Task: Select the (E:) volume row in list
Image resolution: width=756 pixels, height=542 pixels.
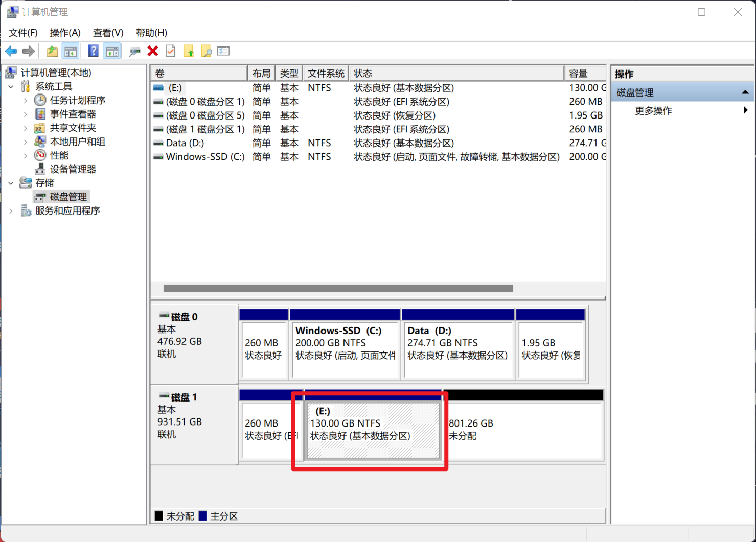Action: (x=379, y=88)
